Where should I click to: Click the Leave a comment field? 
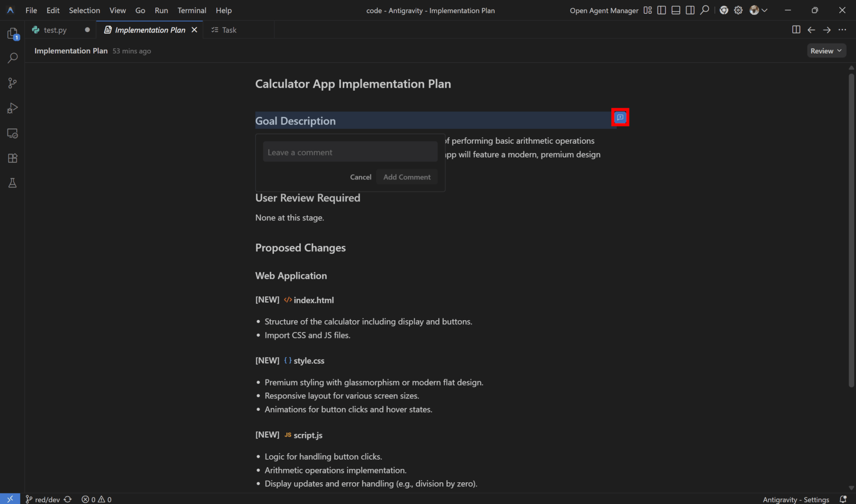point(350,152)
